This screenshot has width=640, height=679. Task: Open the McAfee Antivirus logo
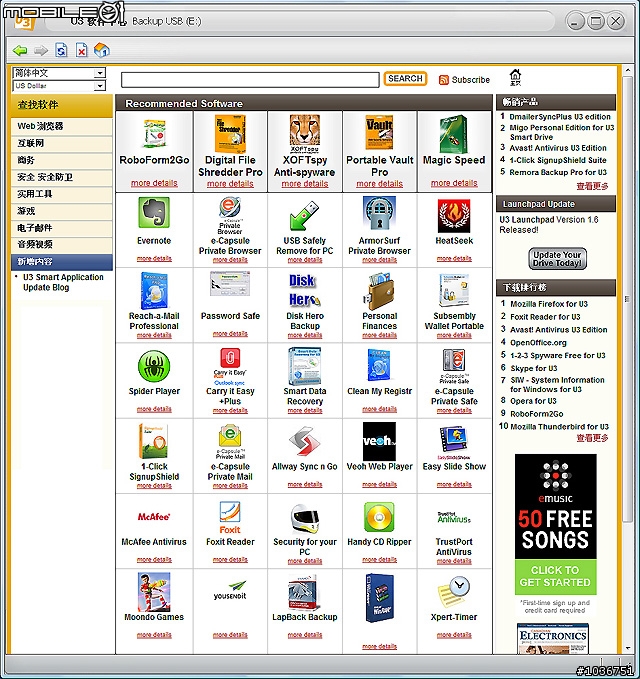pyautogui.click(x=154, y=517)
